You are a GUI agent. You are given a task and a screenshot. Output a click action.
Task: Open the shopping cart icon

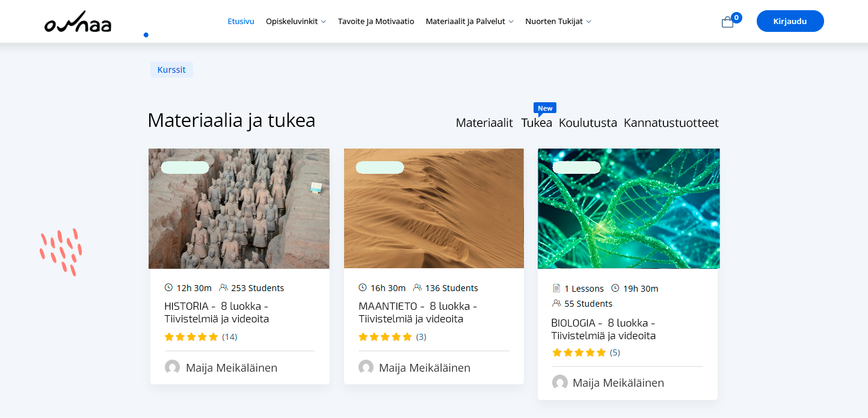(x=728, y=22)
